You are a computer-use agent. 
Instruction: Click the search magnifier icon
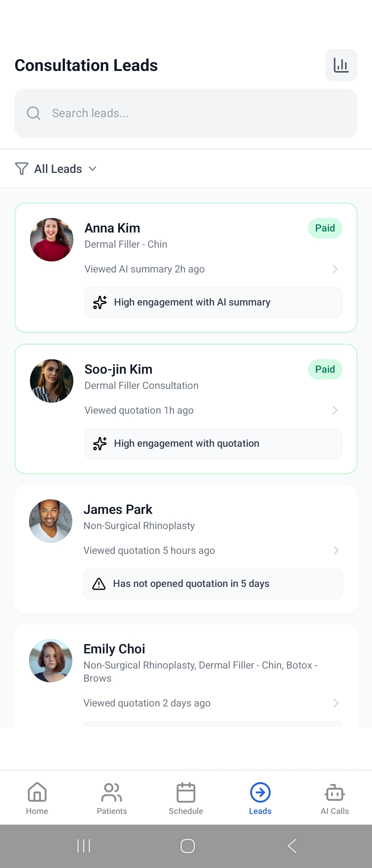click(33, 113)
